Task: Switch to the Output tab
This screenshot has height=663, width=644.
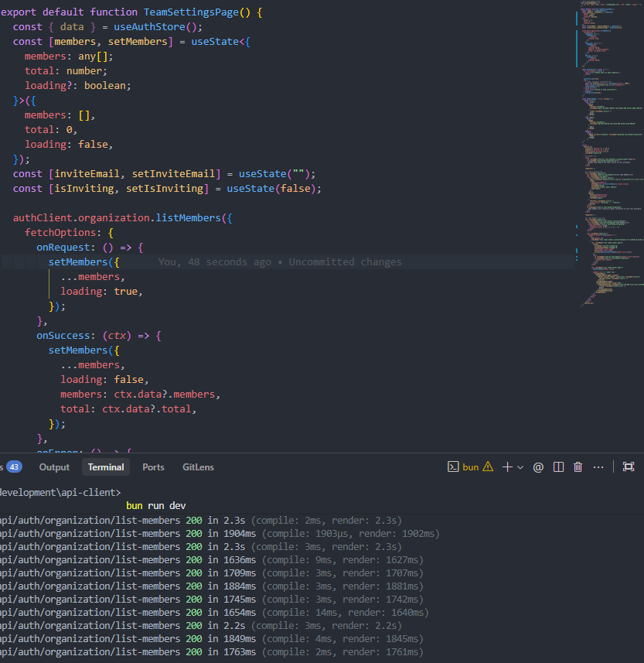Action: (x=54, y=467)
